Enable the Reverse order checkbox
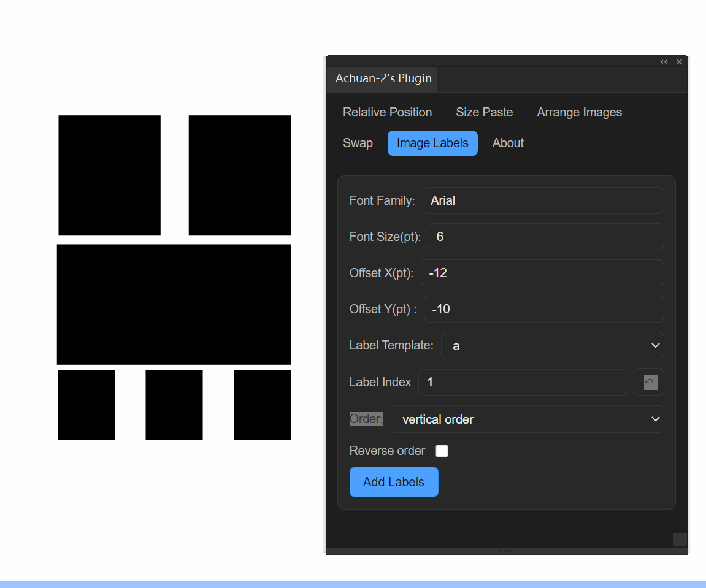The width and height of the screenshot is (706, 588). coord(442,451)
